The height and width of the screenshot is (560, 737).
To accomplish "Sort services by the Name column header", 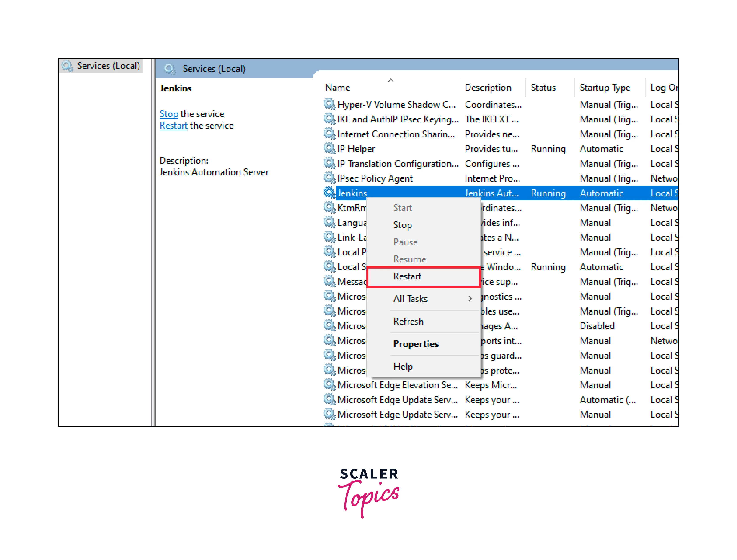I will (x=338, y=88).
